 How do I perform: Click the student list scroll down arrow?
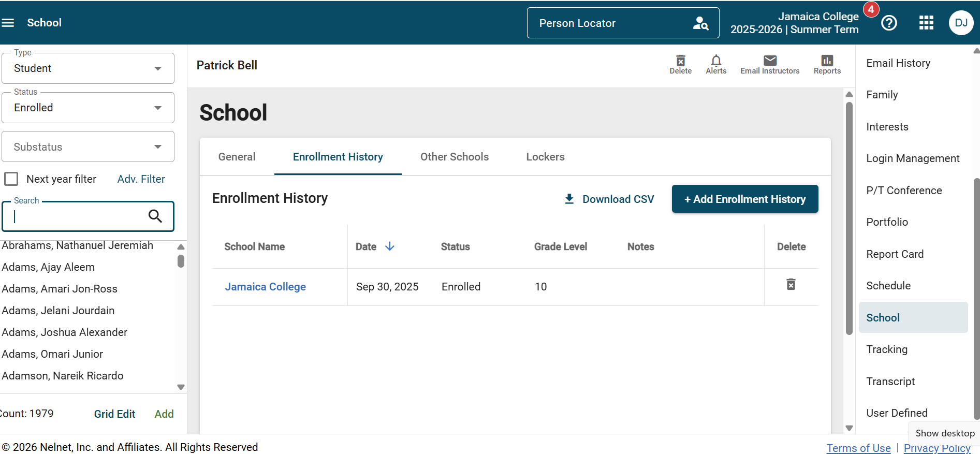coord(181,387)
